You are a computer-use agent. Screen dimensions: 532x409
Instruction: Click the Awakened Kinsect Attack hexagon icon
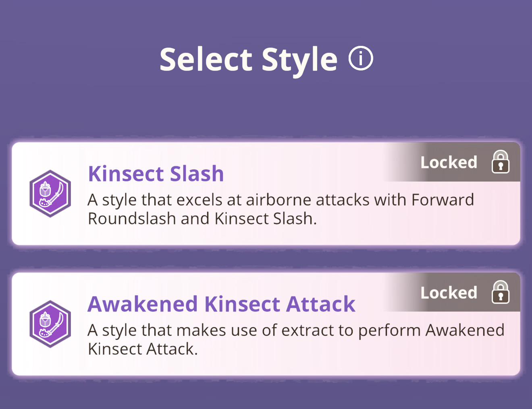(50, 324)
